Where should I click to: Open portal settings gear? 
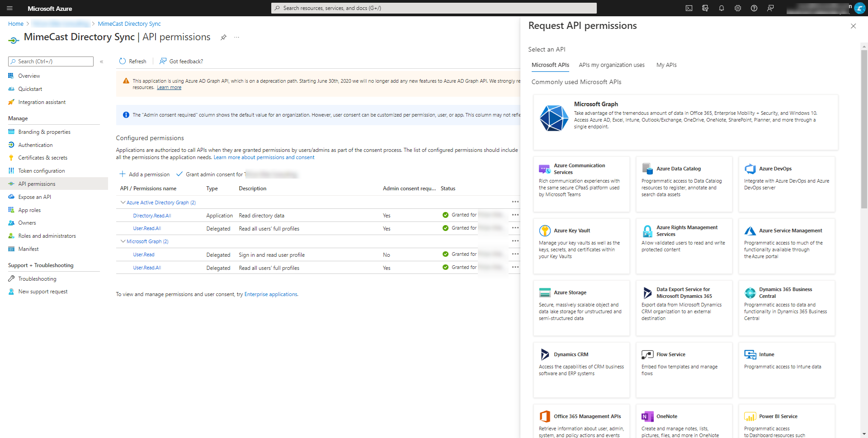click(x=738, y=8)
